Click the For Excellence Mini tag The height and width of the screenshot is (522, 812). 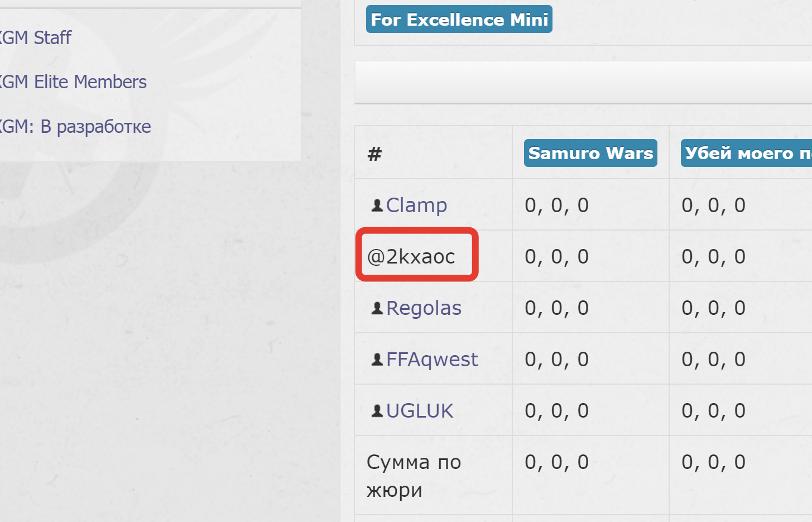click(459, 20)
